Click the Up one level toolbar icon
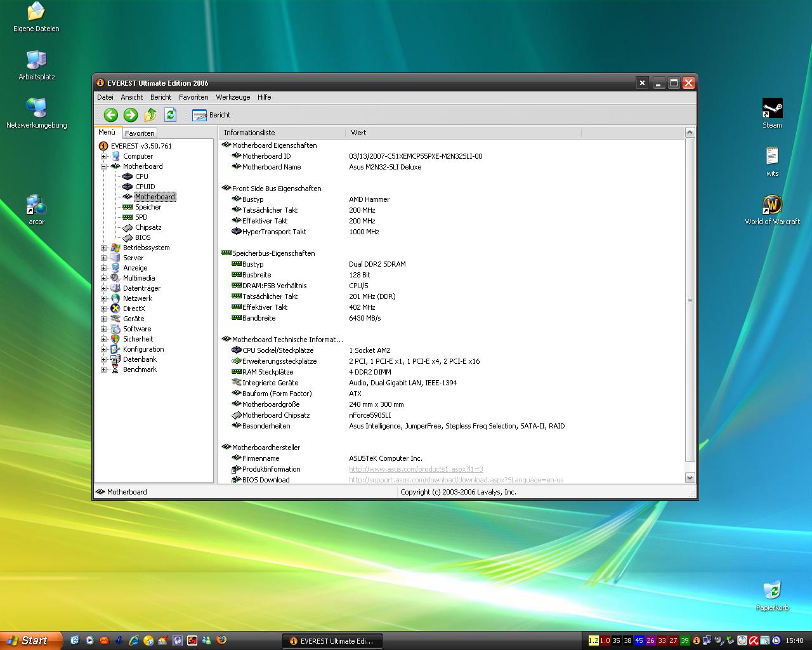Screen dimensions: 812x650 (150, 115)
